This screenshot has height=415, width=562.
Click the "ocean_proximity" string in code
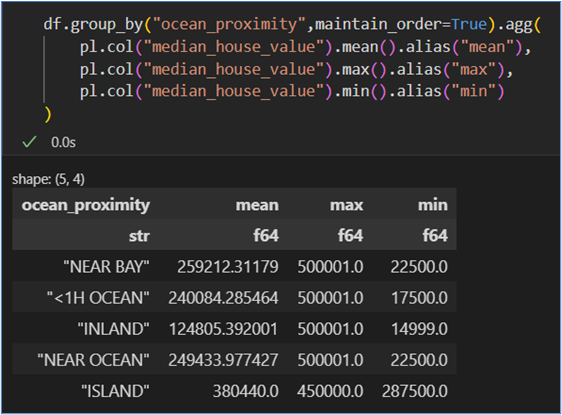click(229, 24)
